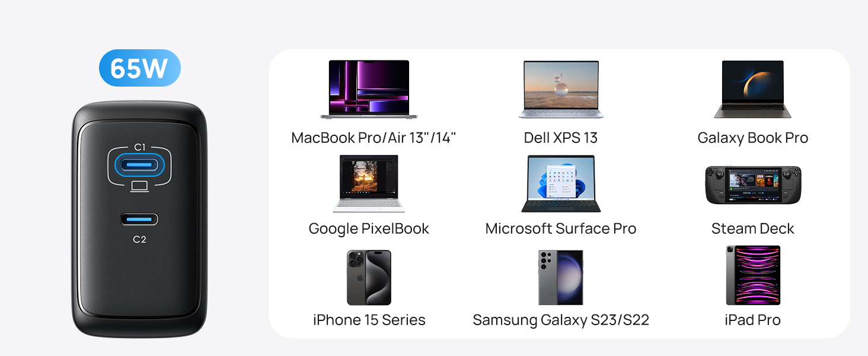
Task: Select the iPhone 15 Series phone image
Action: click(x=369, y=277)
